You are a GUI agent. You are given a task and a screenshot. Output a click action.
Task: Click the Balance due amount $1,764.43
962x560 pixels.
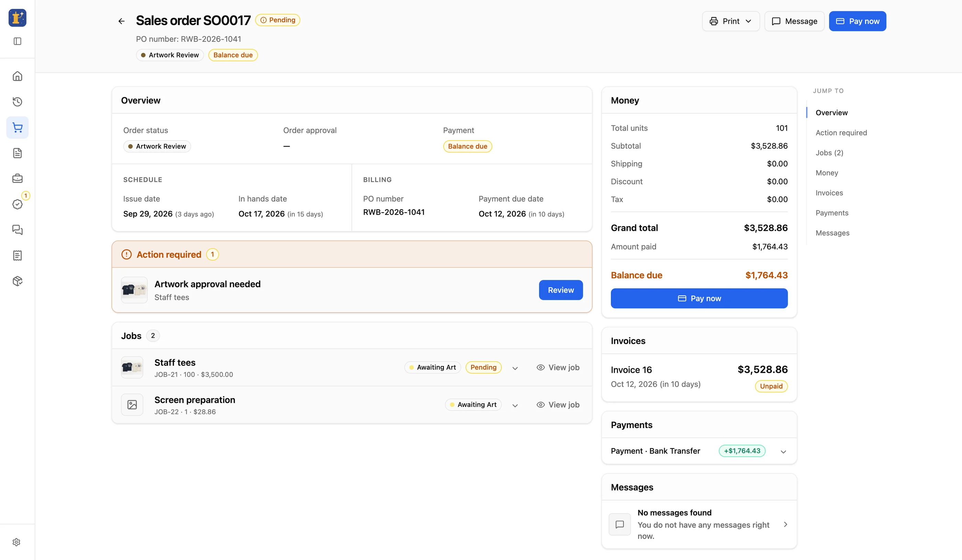pyautogui.click(x=766, y=275)
